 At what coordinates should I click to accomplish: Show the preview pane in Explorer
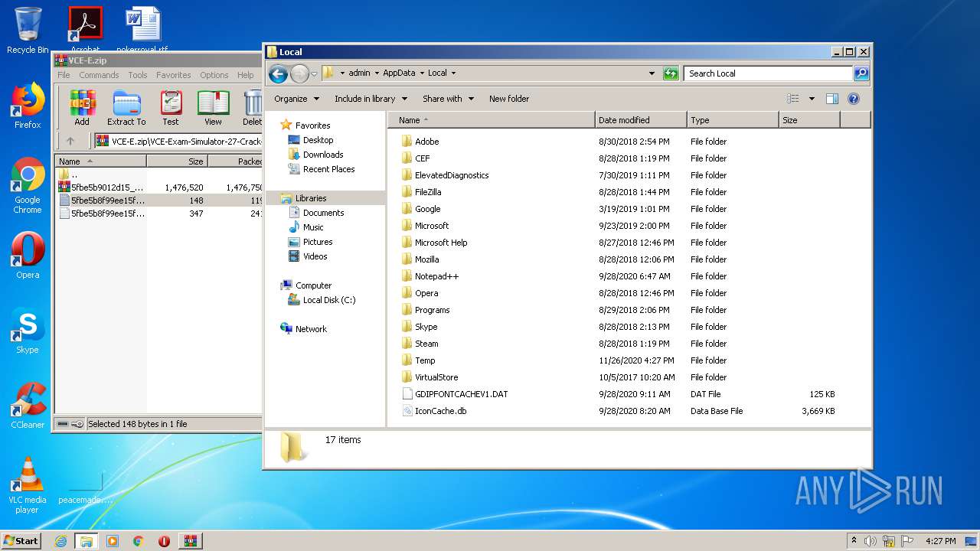[x=832, y=99]
